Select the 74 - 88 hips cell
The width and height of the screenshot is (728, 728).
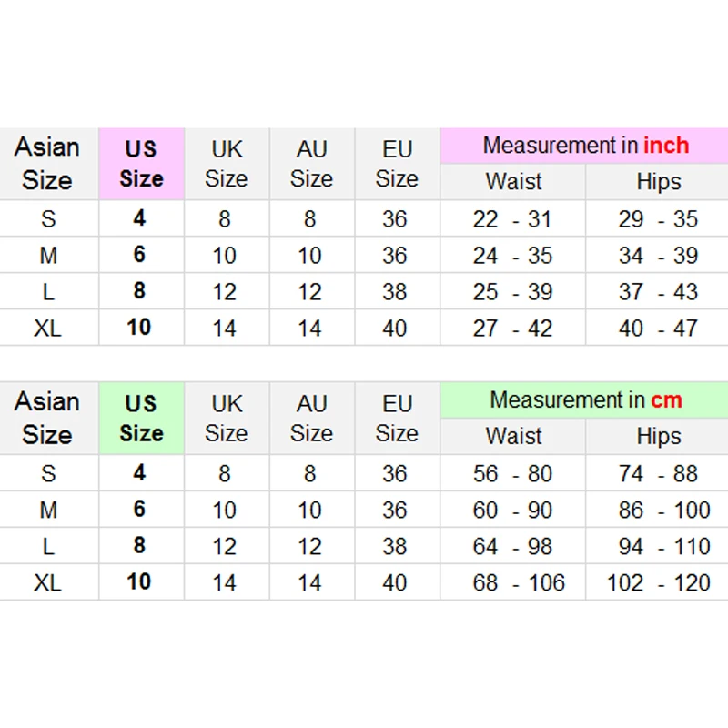point(658,474)
